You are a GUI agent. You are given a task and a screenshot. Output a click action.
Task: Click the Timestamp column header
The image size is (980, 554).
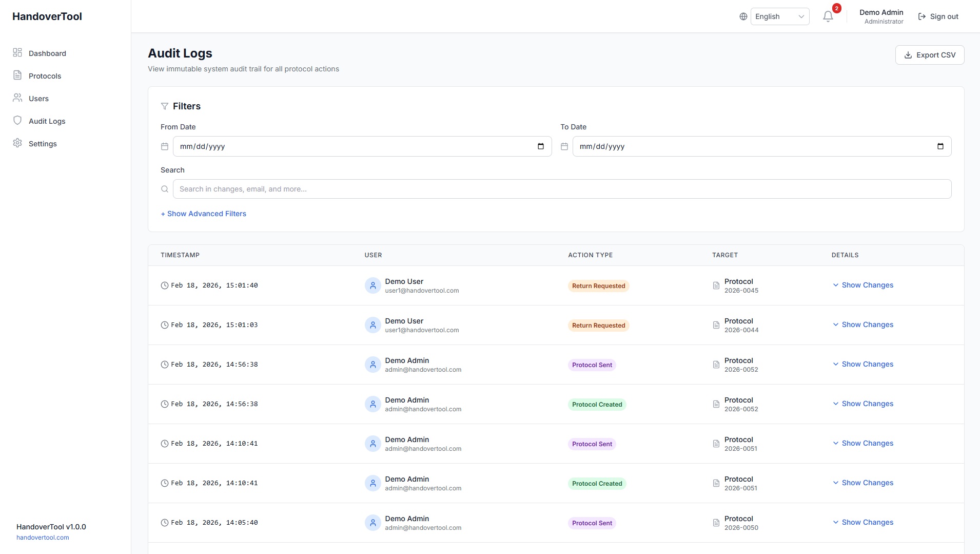pyautogui.click(x=180, y=255)
